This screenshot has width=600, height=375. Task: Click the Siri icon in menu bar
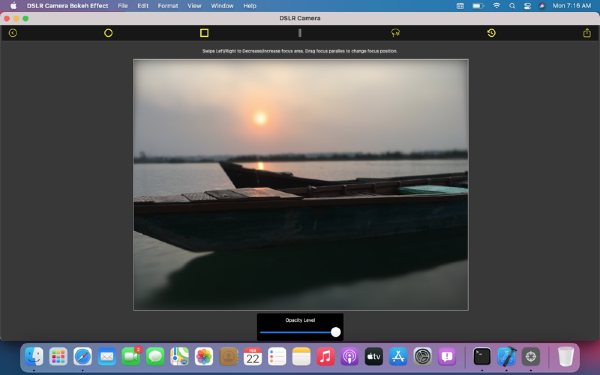click(542, 6)
